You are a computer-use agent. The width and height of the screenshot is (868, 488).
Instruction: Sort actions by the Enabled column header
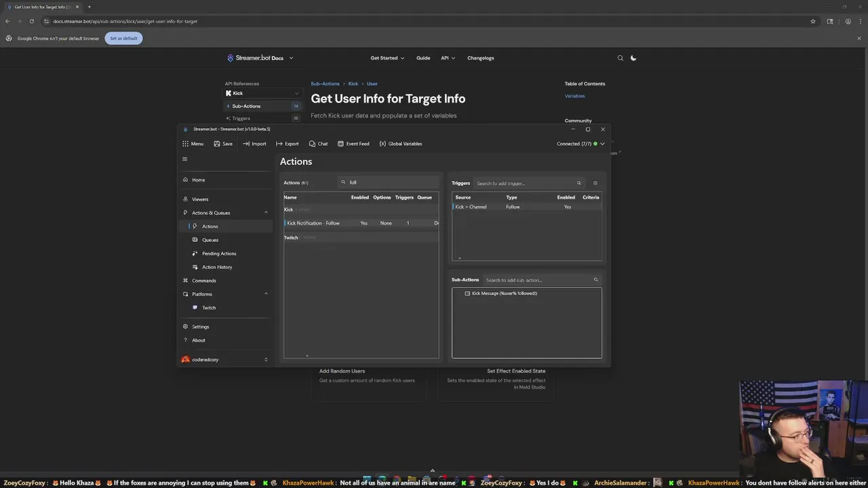tap(360, 197)
